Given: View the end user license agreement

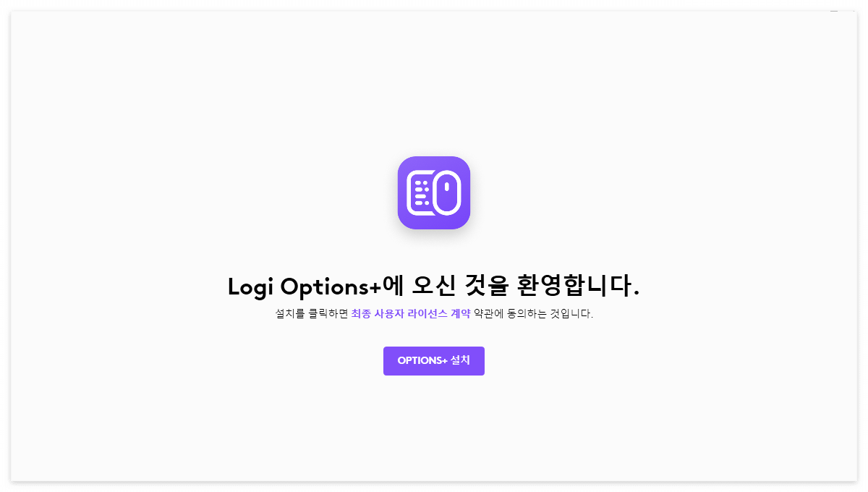Looking at the screenshot, I should (411, 314).
